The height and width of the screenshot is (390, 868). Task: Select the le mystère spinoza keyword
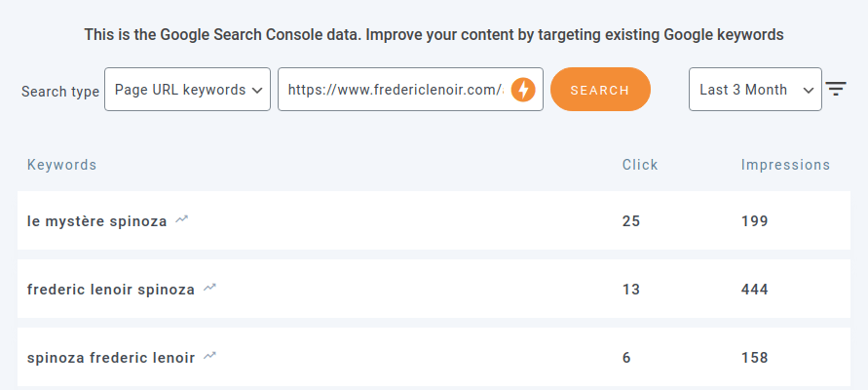pyautogui.click(x=96, y=221)
